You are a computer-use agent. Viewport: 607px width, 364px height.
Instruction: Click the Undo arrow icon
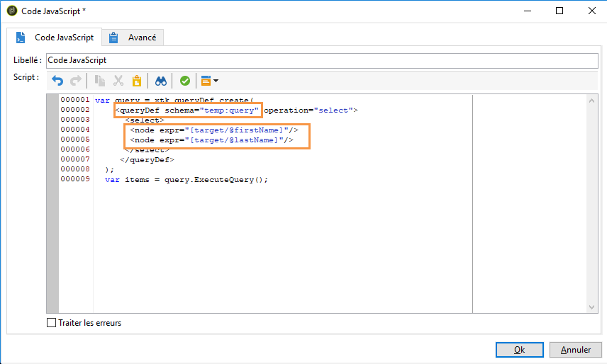pos(57,81)
